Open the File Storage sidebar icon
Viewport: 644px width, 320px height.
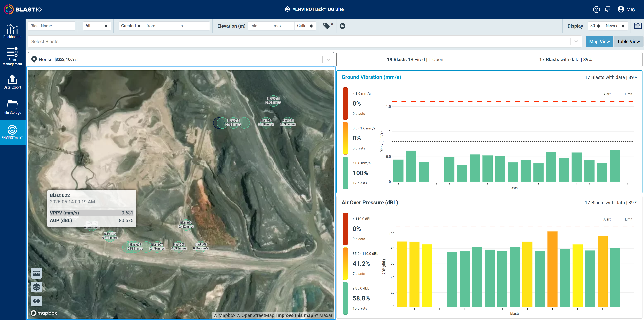click(12, 107)
